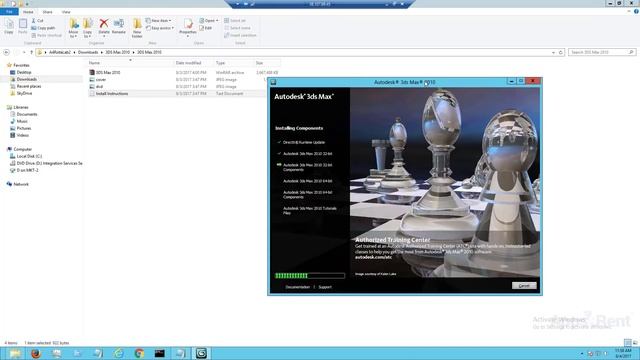
Task: Switch to the Share ribbon tab
Action: coord(47,12)
